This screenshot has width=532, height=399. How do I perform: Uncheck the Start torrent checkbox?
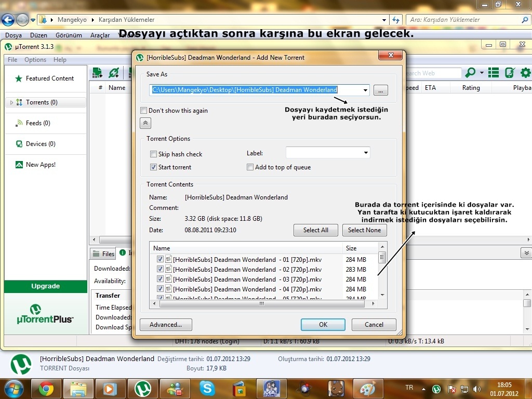[153, 167]
